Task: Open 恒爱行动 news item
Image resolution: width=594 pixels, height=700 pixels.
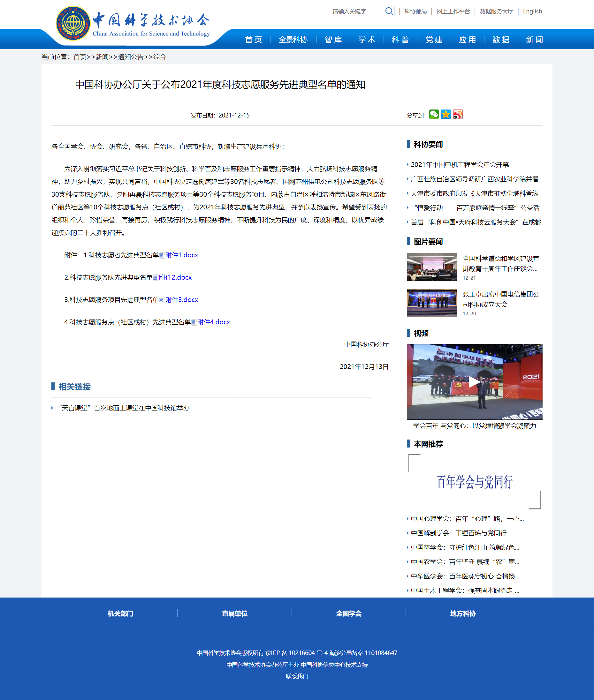Action: (475, 208)
